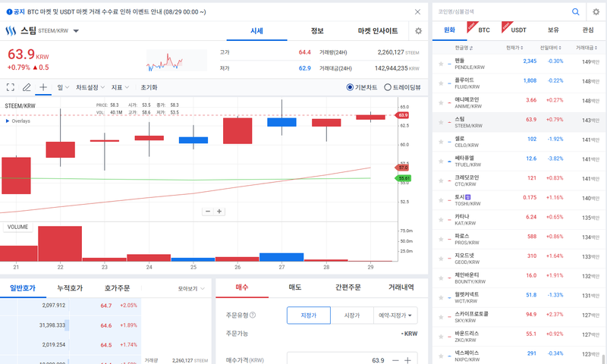607x364 pixels.
Task: Favorite the 애니메코인 ANIME/KRW star
Action: (441, 103)
